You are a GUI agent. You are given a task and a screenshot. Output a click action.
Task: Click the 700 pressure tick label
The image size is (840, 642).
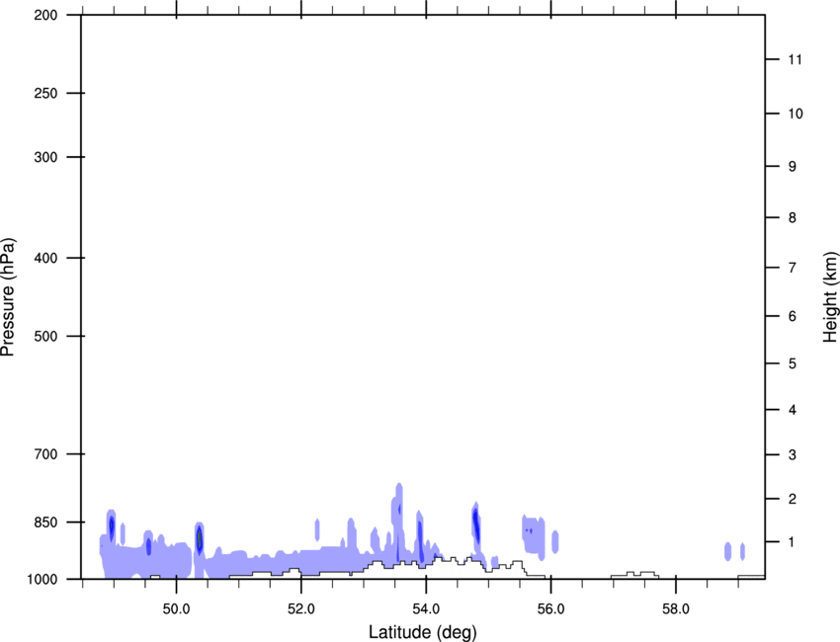[x=45, y=453]
